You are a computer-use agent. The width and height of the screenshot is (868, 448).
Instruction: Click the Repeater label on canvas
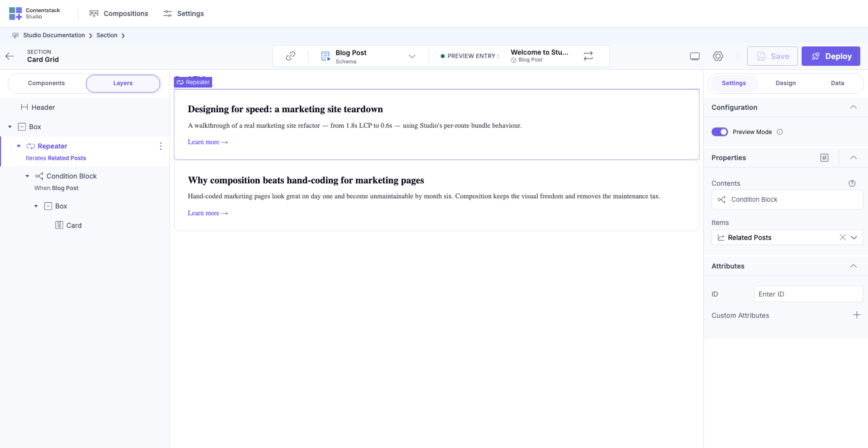tap(193, 82)
